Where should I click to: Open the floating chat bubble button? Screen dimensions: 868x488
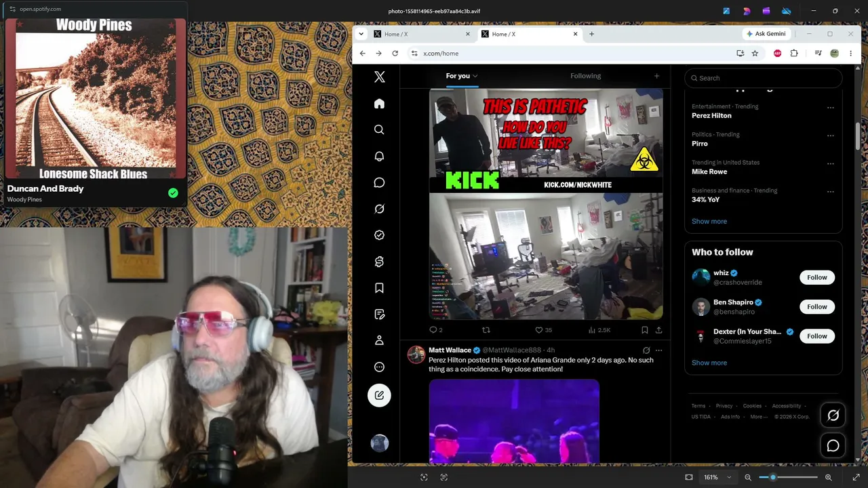[833, 445]
